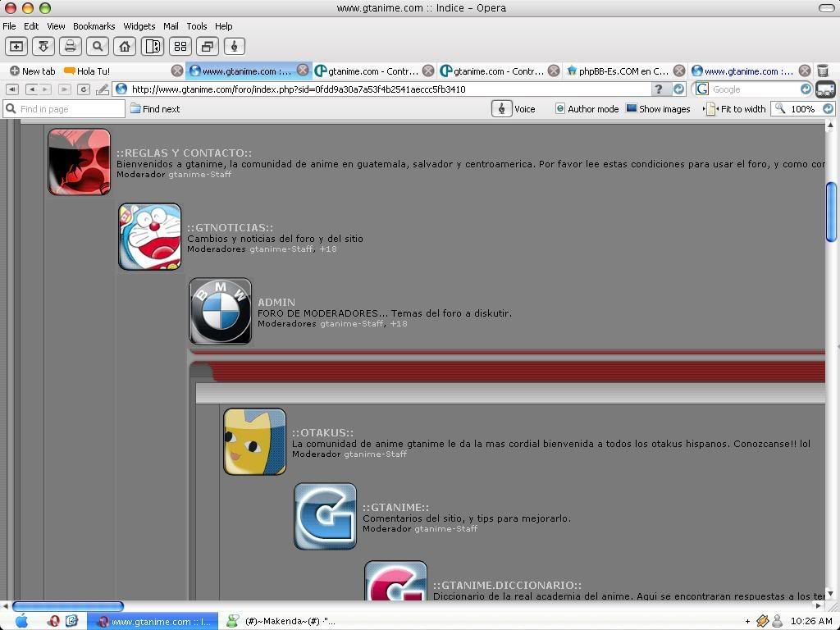Click the vertical scrollbar thumb
Screen dimensions: 840x630
[x=832, y=212]
